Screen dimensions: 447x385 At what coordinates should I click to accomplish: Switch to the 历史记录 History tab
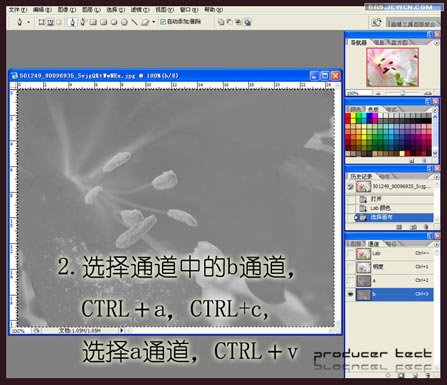361,176
